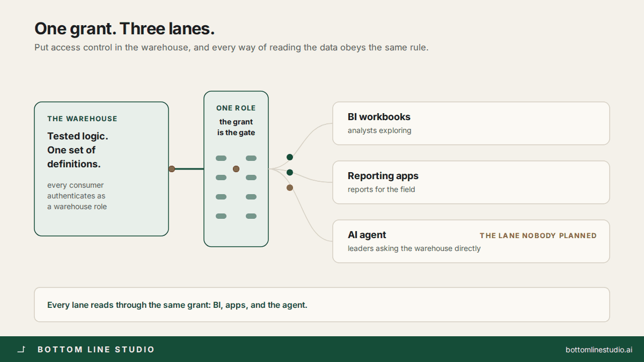Click "THE WAREHOUSE" label in the left card
The image size is (644, 362).
pyautogui.click(x=82, y=119)
